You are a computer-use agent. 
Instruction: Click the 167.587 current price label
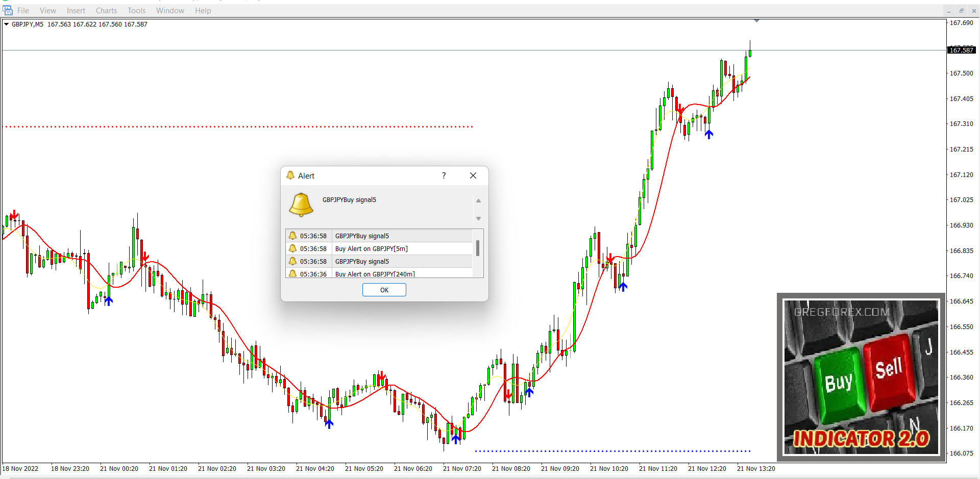[x=962, y=50]
